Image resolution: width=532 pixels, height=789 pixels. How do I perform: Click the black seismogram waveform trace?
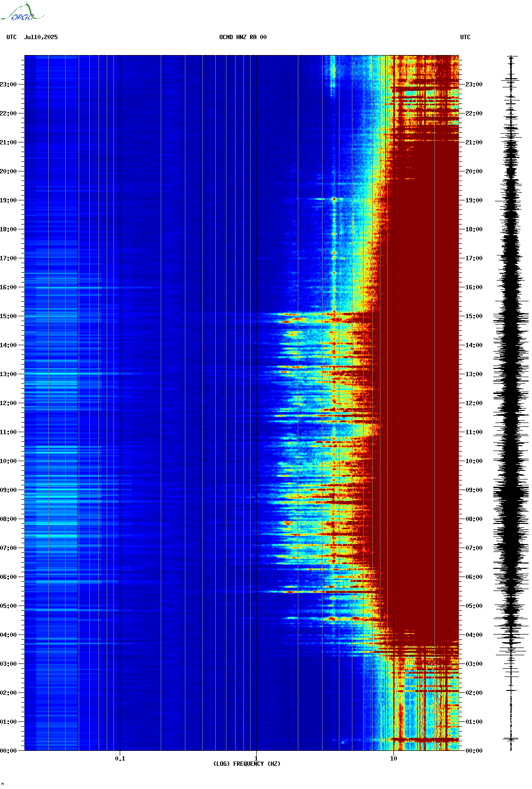[511, 403]
